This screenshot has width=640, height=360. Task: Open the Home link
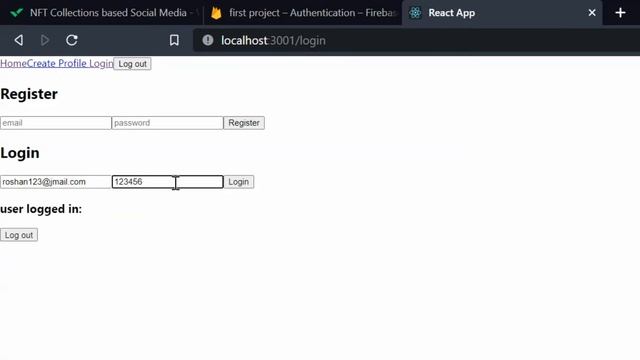click(x=13, y=63)
